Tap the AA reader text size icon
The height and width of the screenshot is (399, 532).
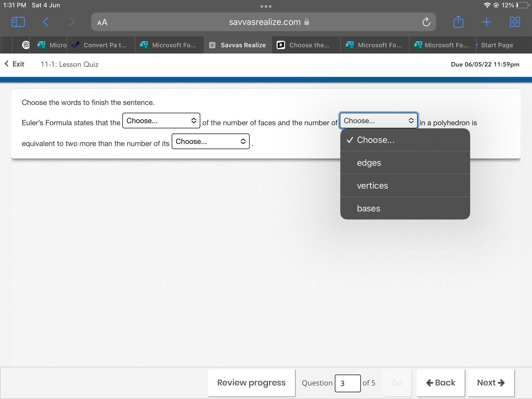[x=102, y=22]
